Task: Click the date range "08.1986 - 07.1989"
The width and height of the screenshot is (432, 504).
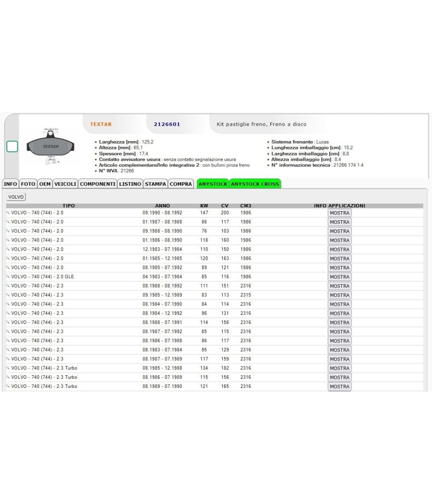Action: point(162,377)
